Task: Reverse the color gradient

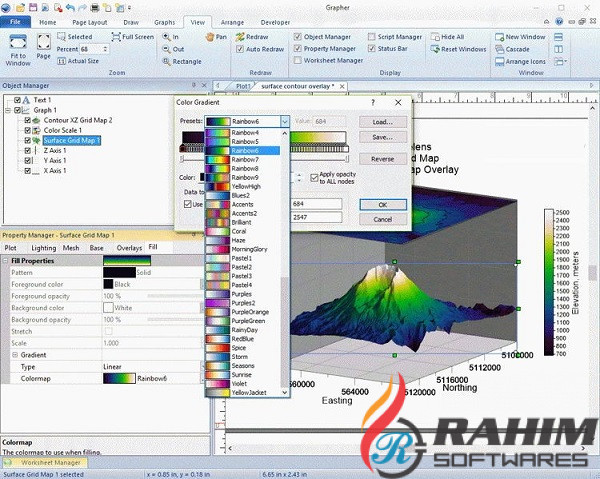Action: click(383, 159)
